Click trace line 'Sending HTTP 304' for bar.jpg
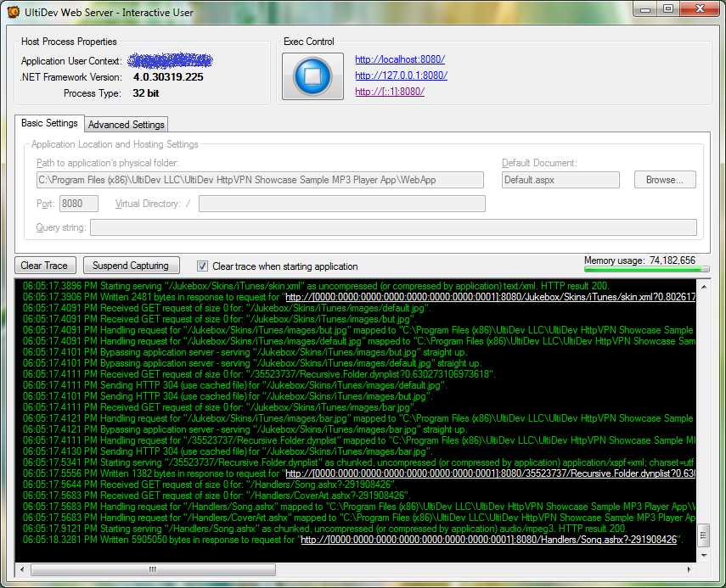This screenshot has width=726, height=588. tap(228, 451)
